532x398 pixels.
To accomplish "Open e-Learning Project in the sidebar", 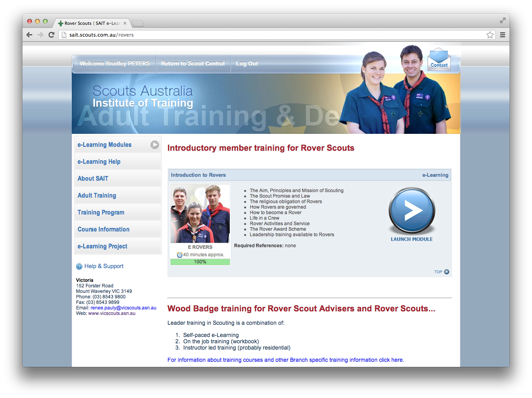I will click(117, 246).
